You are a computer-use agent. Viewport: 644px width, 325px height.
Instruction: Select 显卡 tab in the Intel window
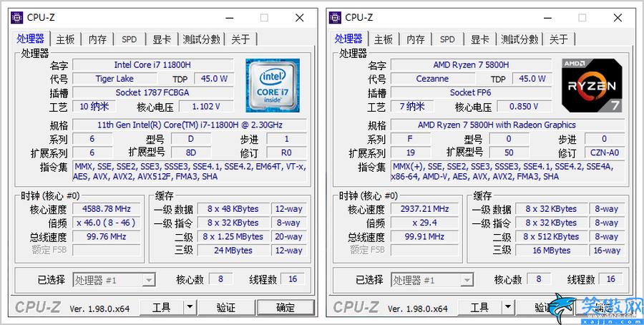point(162,39)
